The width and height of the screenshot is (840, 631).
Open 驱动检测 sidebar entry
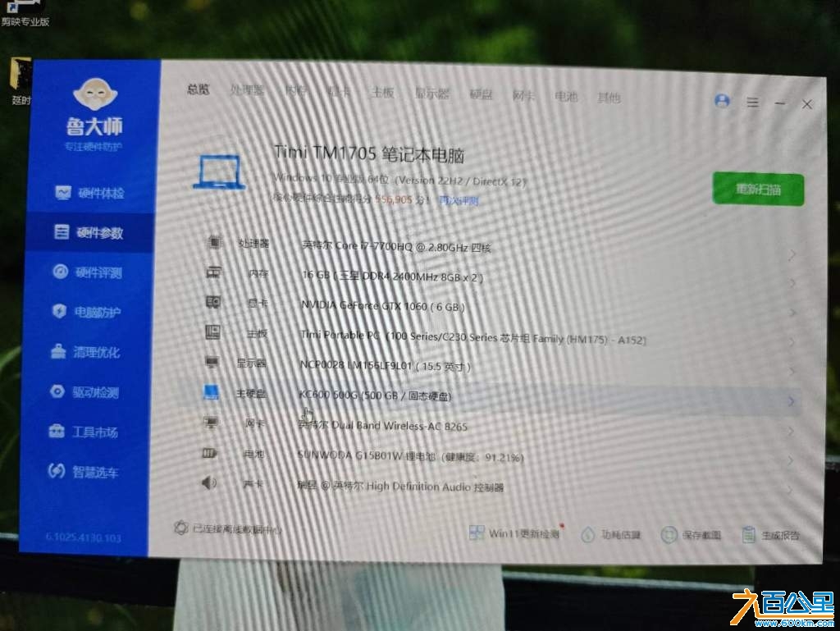tap(84, 392)
